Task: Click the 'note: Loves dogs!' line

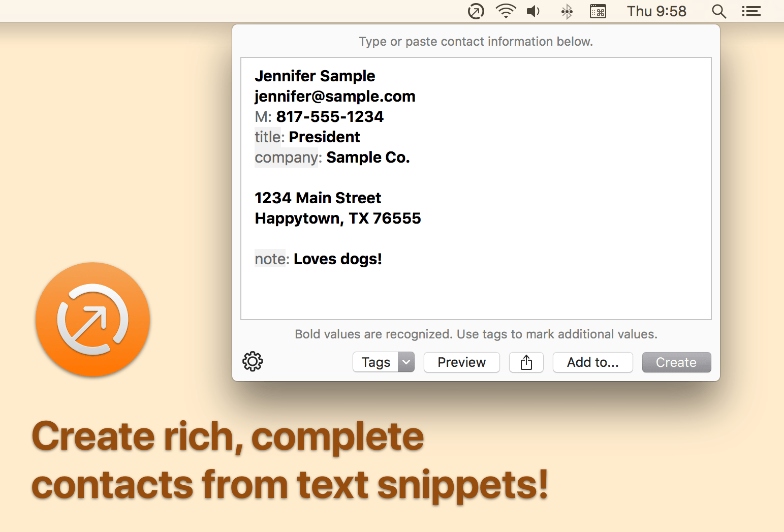Action: pos(318,259)
